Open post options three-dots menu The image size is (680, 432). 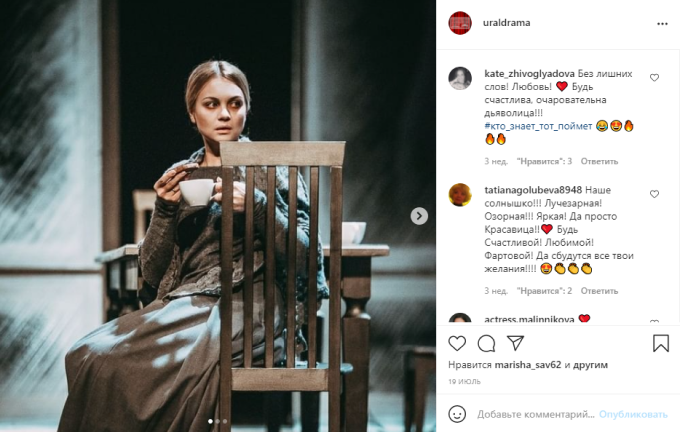pyautogui.click(x=662, y=22)
